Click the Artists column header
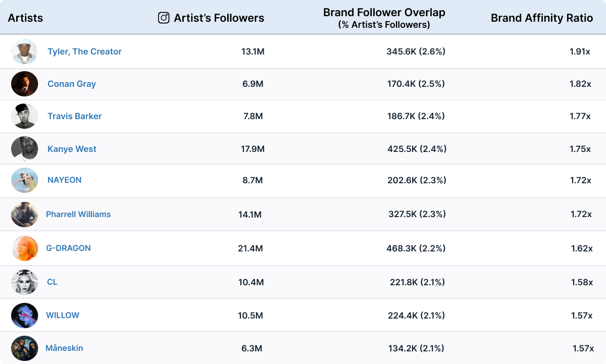Viewport: 606px width, 364px height. coord(25,18)
